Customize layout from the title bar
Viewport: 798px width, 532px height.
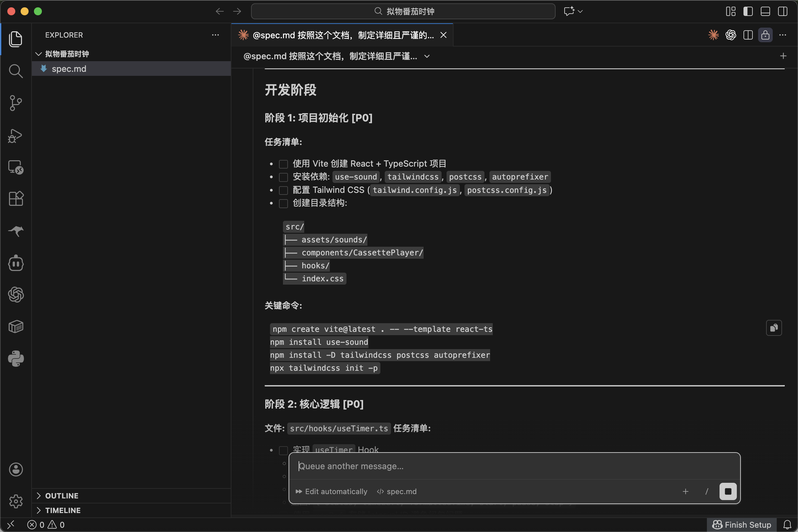click(731, 12)
